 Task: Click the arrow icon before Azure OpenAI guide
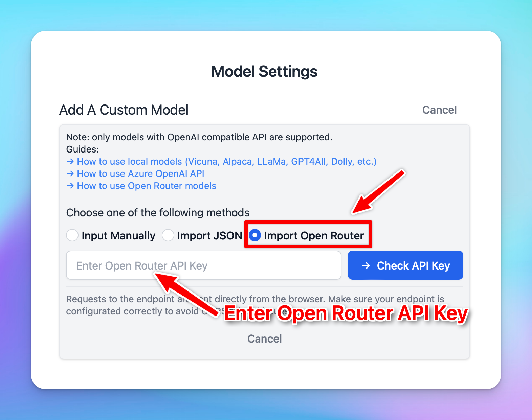[x=70, y=174]
